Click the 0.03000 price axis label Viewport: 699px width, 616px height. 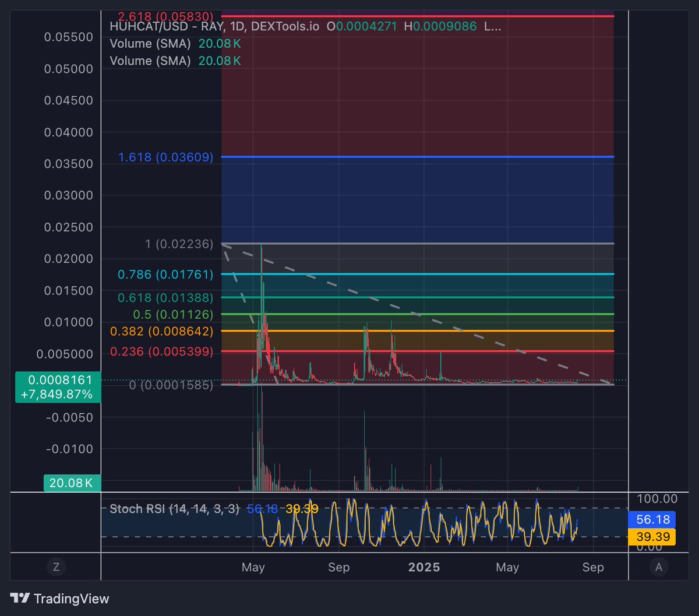click(x=69, y=195)
